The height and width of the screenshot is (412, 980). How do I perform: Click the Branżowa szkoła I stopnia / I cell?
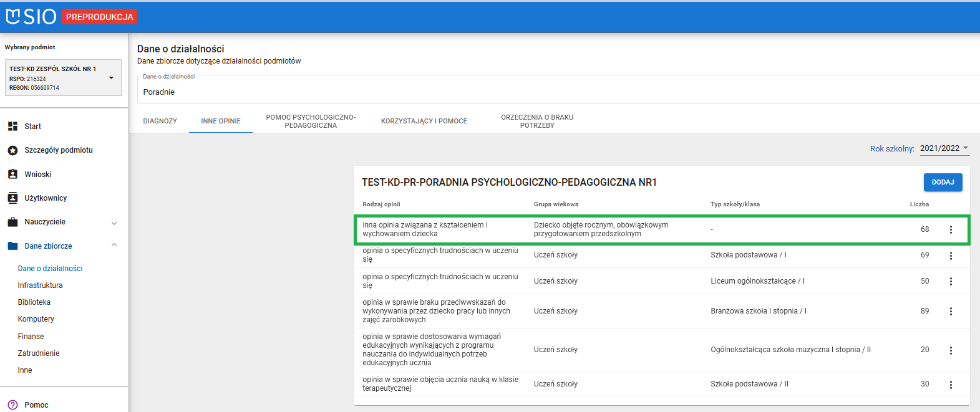759,311
